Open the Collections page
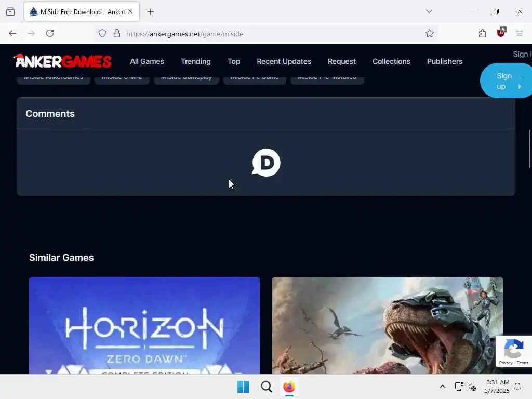Image resolution: width=532 pixels, height=399 pixels. coord(391,61)
